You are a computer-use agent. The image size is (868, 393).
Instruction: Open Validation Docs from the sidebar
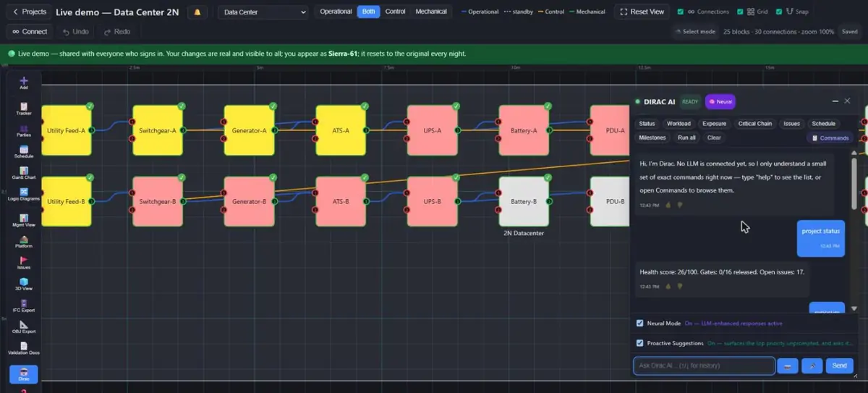coord(24,348)
